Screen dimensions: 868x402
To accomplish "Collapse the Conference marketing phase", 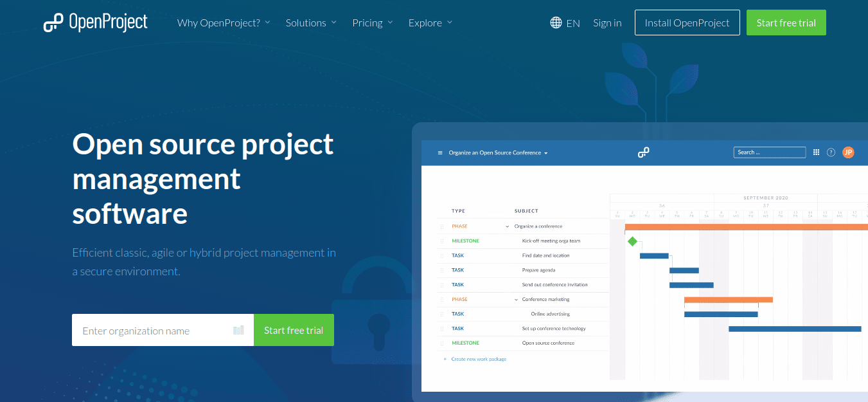I will [516, 300].
